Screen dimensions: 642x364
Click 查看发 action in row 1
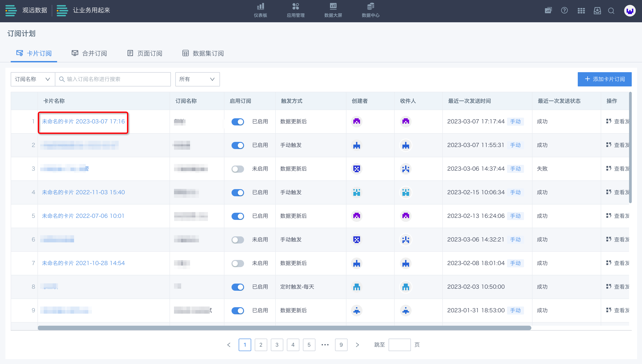click(x=617, y=121)
